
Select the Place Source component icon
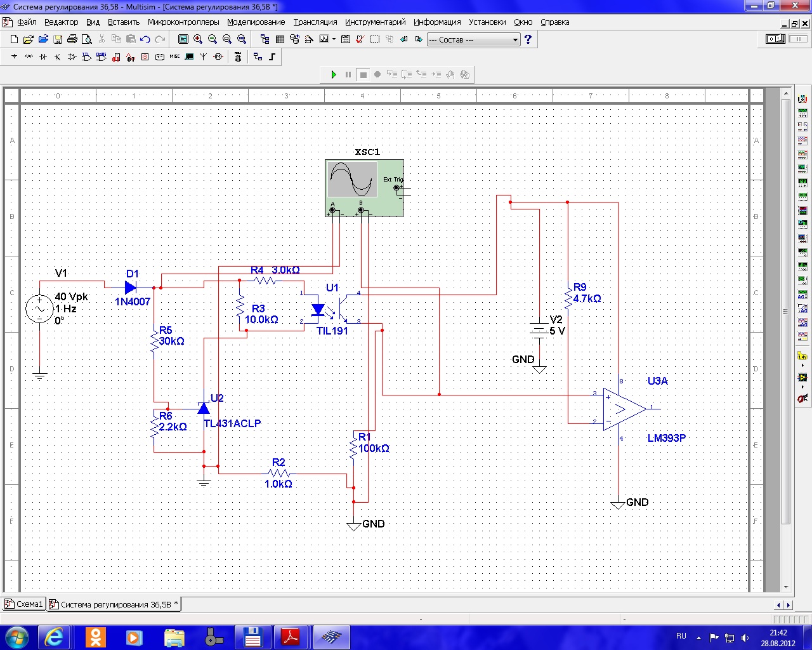tap(14, 57)
